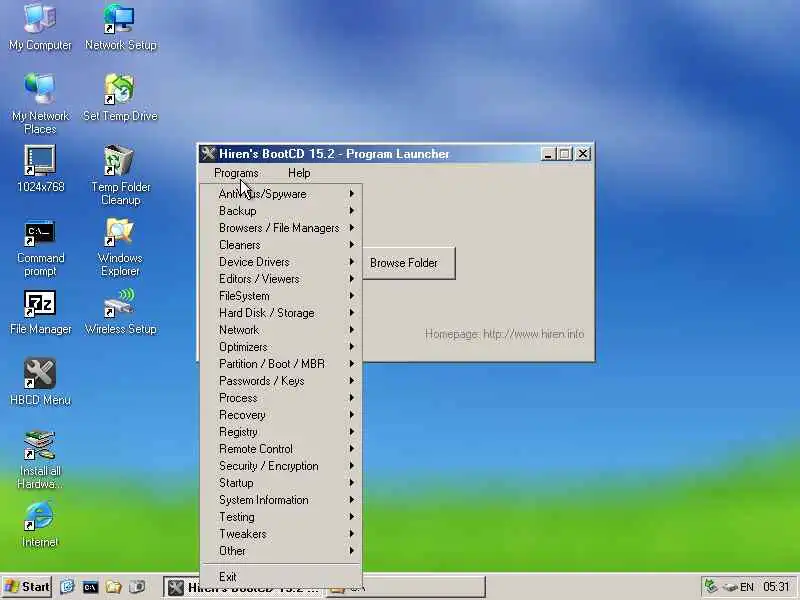
Task: Click the EN language indicator in tray
Action: click(746, 587)
